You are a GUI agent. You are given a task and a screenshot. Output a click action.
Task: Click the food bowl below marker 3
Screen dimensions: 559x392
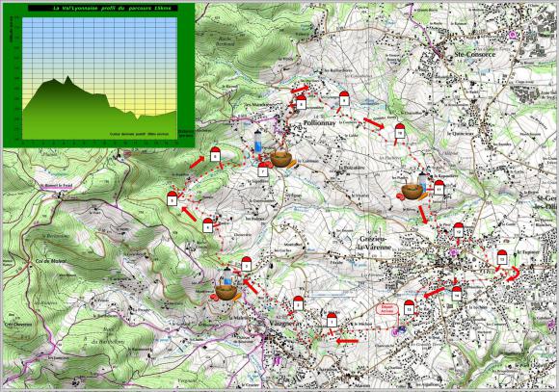pyautogui.click(x=226, y=292)
